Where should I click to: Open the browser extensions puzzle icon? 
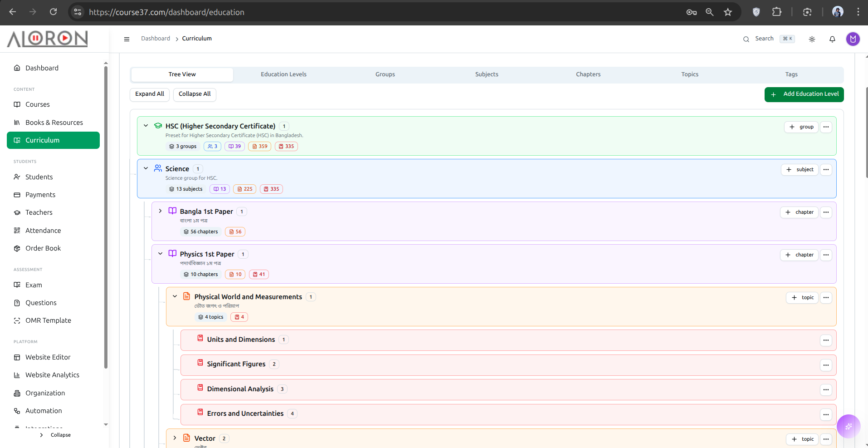click(777, 12)
